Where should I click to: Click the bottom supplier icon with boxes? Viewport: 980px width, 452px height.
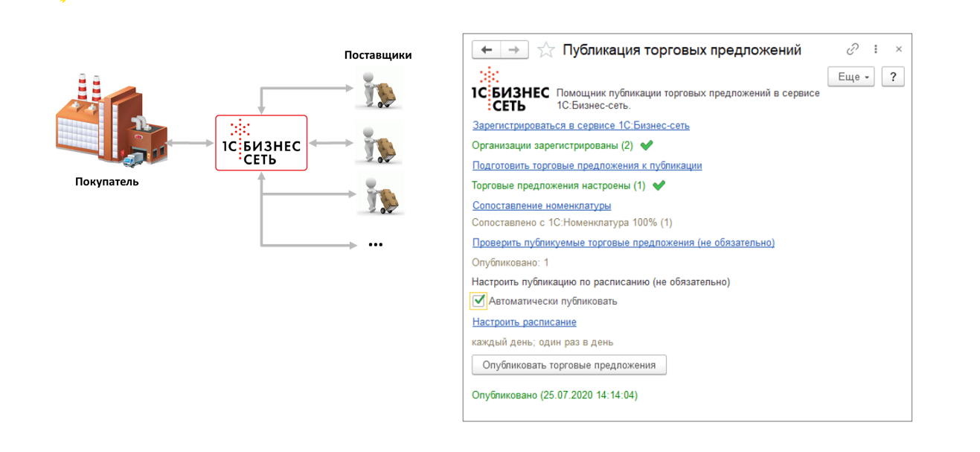379,194
